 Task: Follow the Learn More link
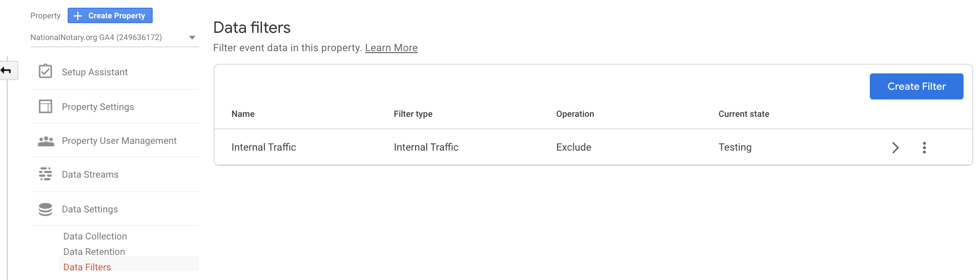[391, 48]
